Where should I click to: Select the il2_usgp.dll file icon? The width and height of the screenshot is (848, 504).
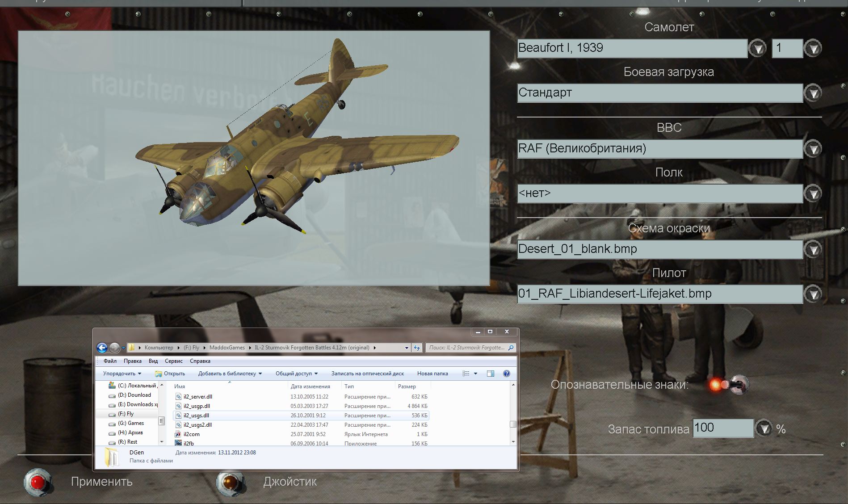[179, 406]
